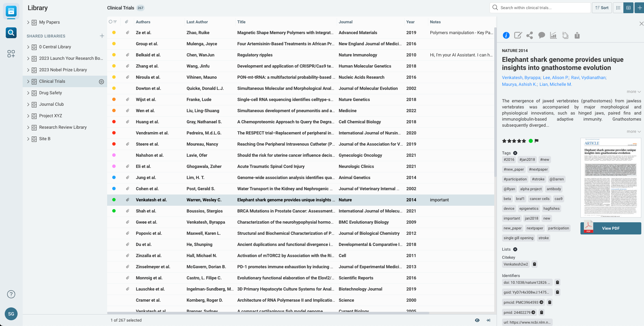Screen dimensions: 644x326
Task: Expand the My Papers section
Action: point(28,22)
